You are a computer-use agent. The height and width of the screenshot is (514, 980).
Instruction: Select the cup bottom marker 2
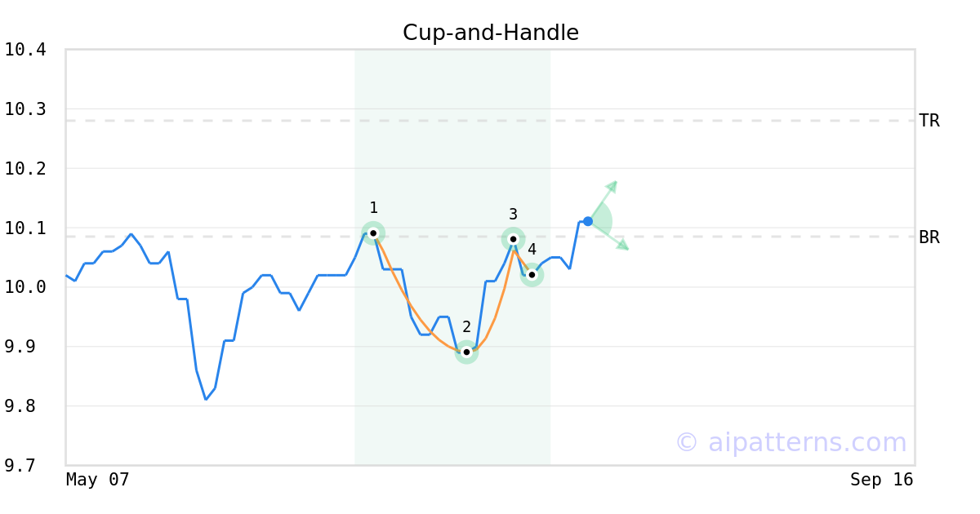pos(466,352)
